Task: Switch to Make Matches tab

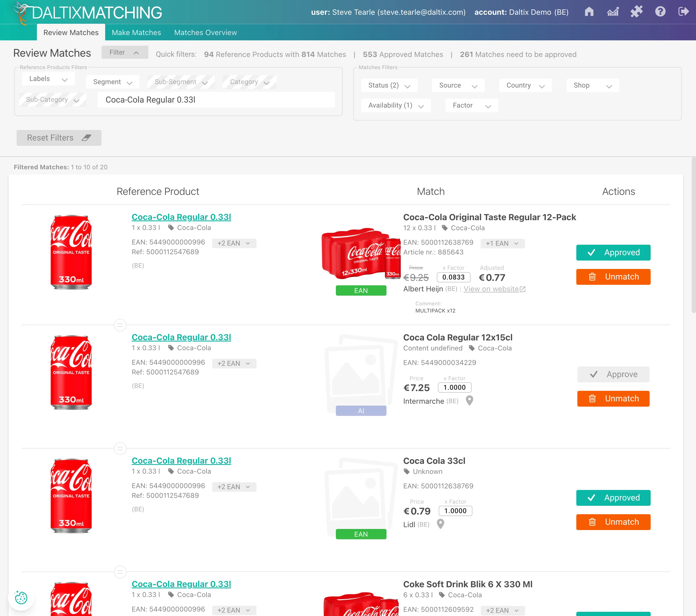Action: pyautogui.click(x=136, y=32)
